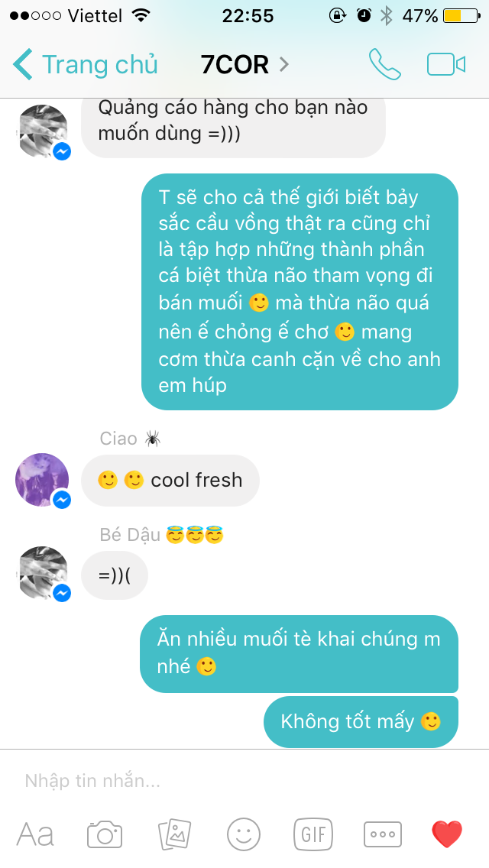The width and height of the screenshot is (489, 868).
Task: Tap the battery indicator in status bar
Action: point(461,15)
